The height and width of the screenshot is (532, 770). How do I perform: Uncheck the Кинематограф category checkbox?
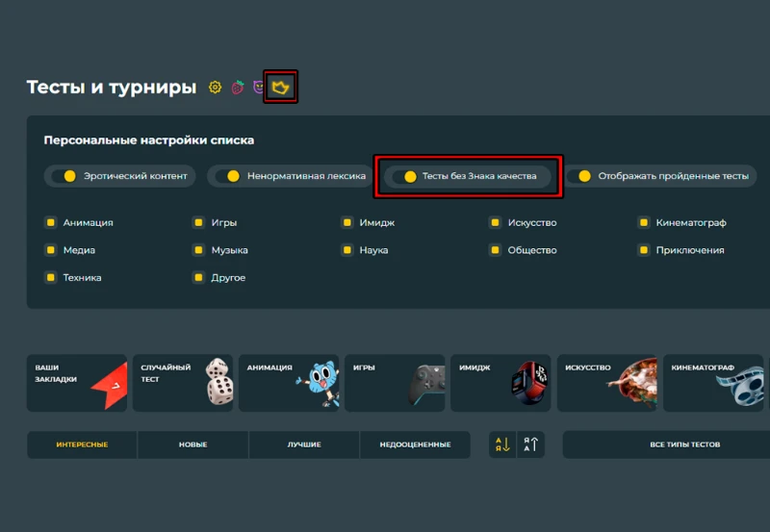[x=644, y=223]
